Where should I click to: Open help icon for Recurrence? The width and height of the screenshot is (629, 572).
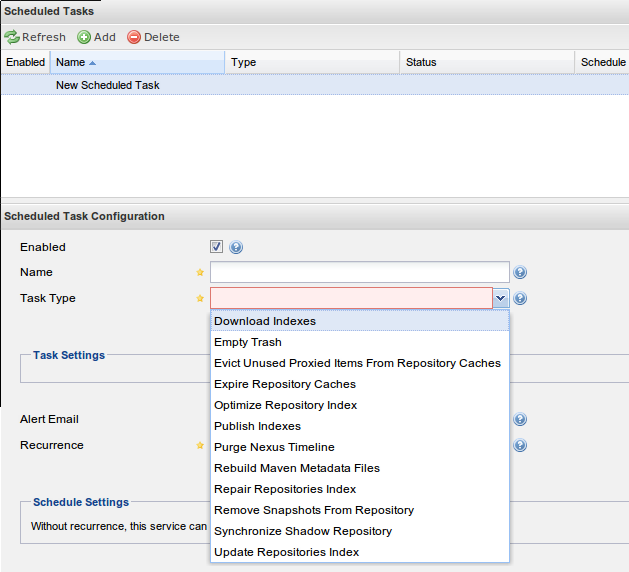pos(520,445)
